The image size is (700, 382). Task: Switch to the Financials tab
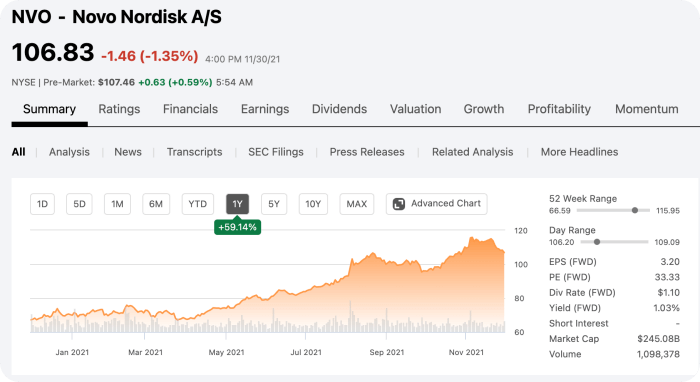coord(190,109)
